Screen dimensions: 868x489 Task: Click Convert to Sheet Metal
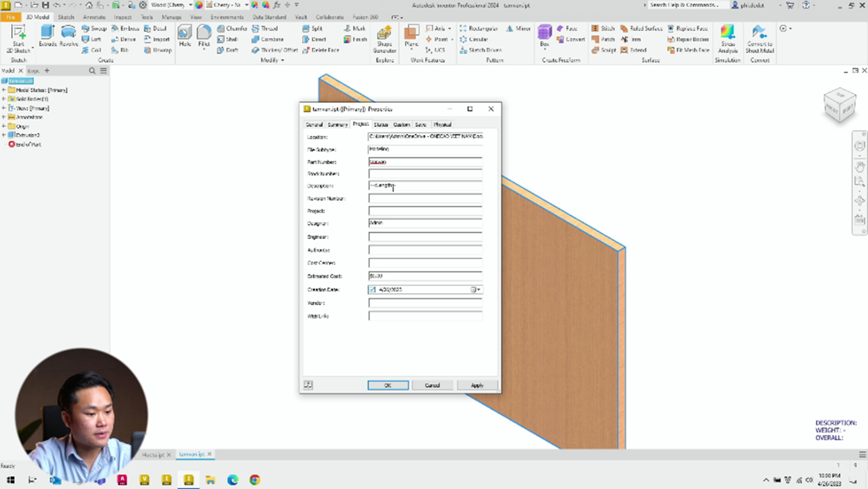pyautogui.click(x=759, y=39)
